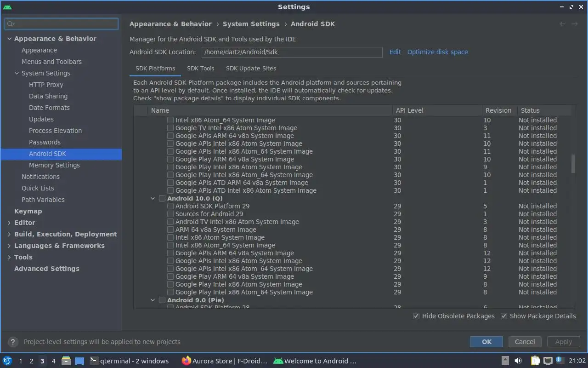Click the search magnifier icon
588x368 pixels.
[x=11, y=23]
